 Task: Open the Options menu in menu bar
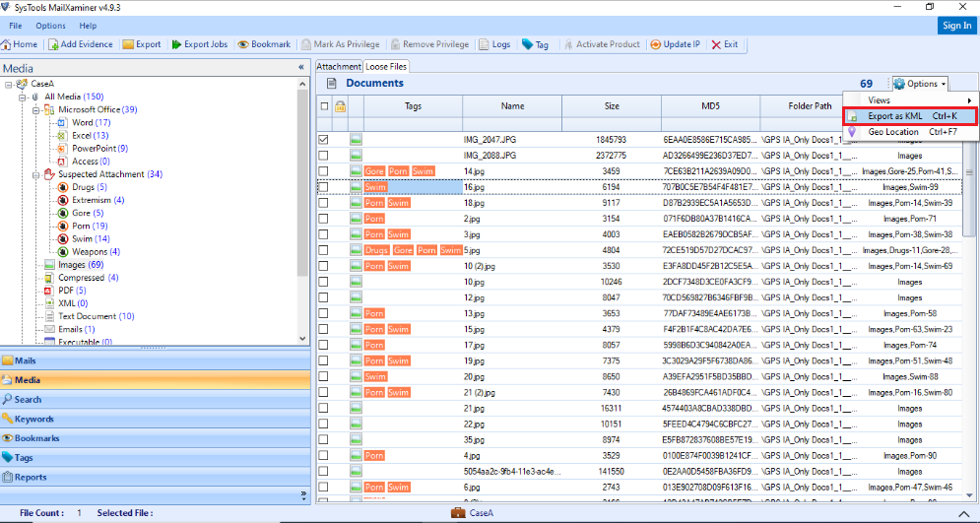[50, 26]
